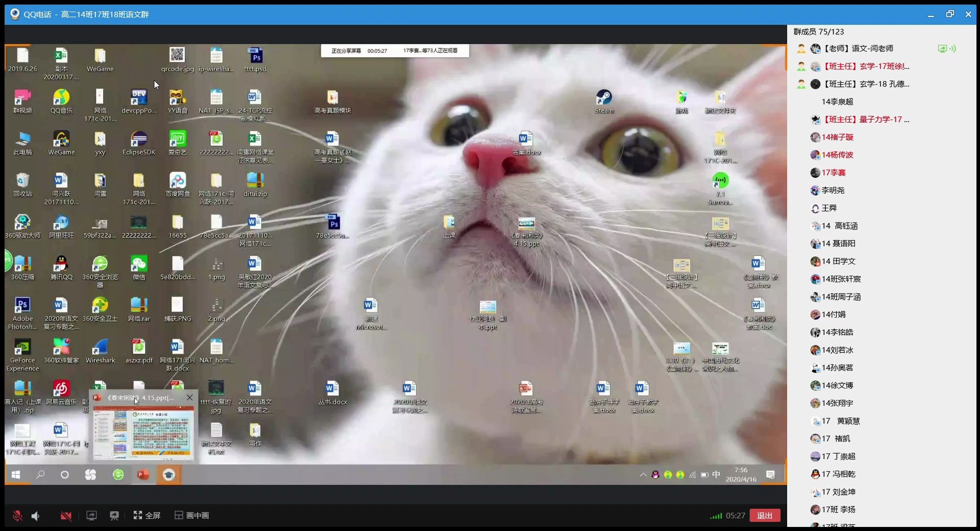Unmute the microphone in the call toolbar
Viewport: 980px width, 531px height.
[x=17, y=516]
